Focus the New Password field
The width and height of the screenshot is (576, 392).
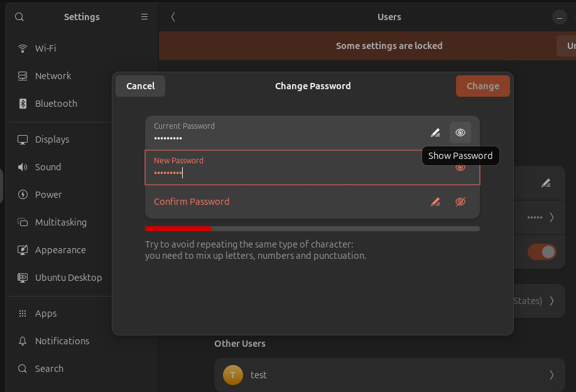312,168
